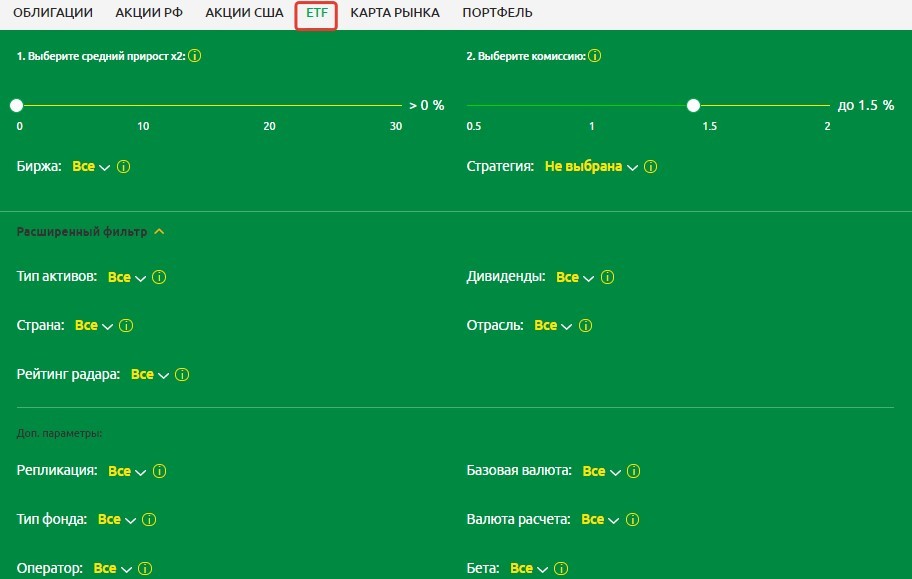Click info icon next to Отрасль
Screen dimensions: 912x579
pos(586,326)
